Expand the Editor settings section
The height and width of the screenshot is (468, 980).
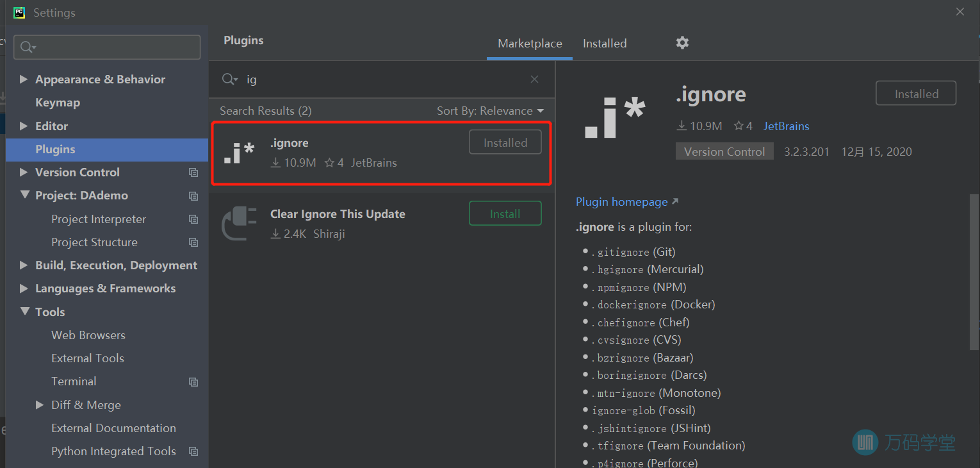[x=24, y=126]
